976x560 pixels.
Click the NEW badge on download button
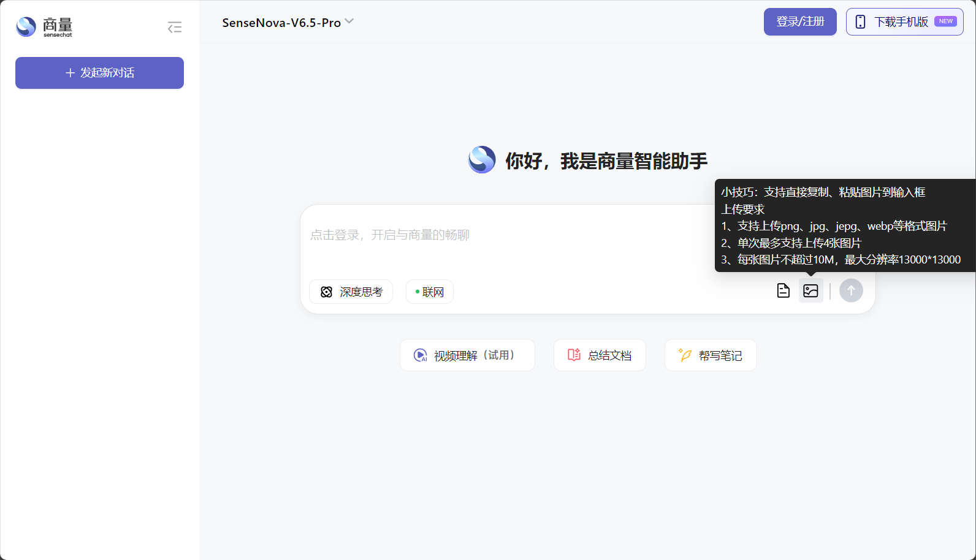(945, 21)
